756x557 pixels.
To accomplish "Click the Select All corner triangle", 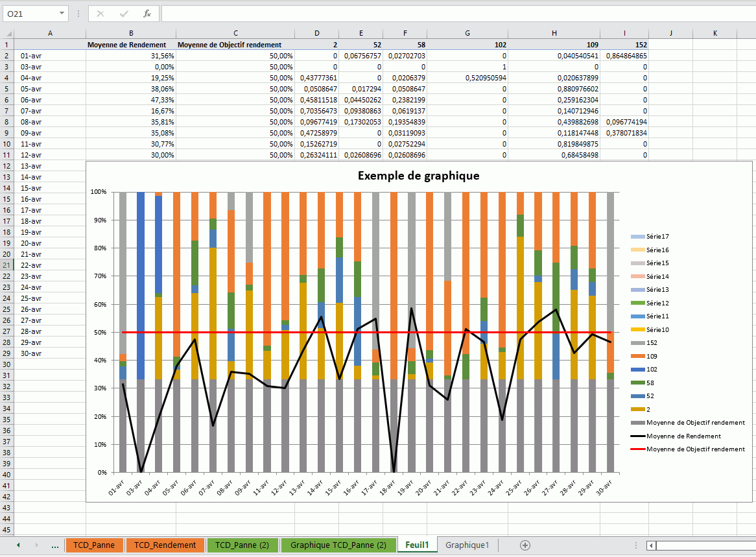I will click(x=8, y=33).
